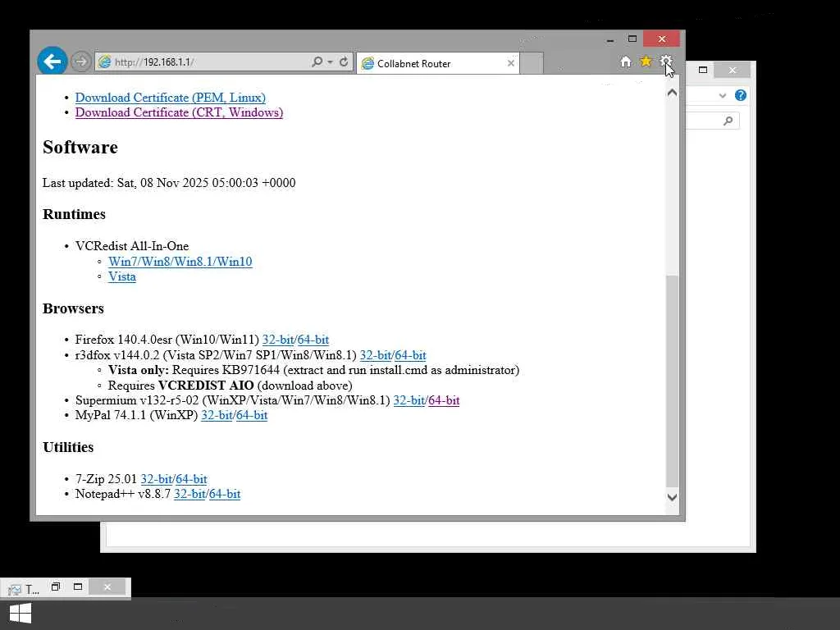The image size is (840, 630).
Task: Download Notepad++ v8.8.7 32-bit
Action: tap(189, 494)
